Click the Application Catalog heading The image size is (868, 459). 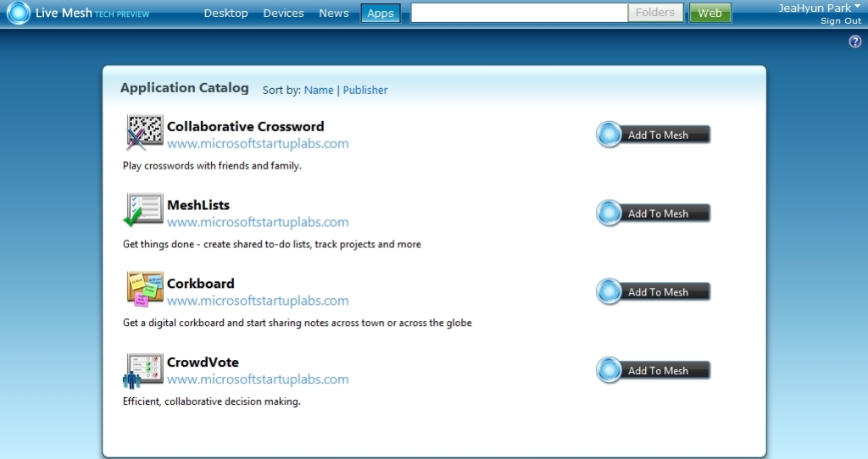pyautogui.click(x=184, y=88)
